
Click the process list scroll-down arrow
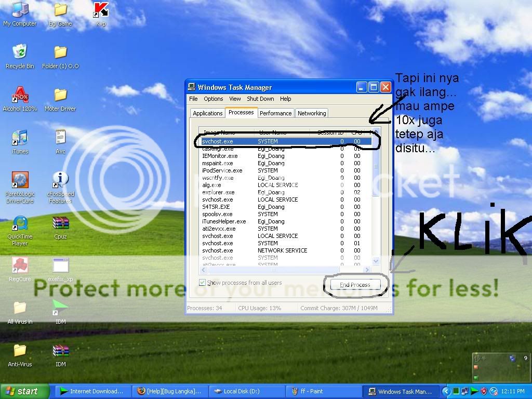pos(376,261)
